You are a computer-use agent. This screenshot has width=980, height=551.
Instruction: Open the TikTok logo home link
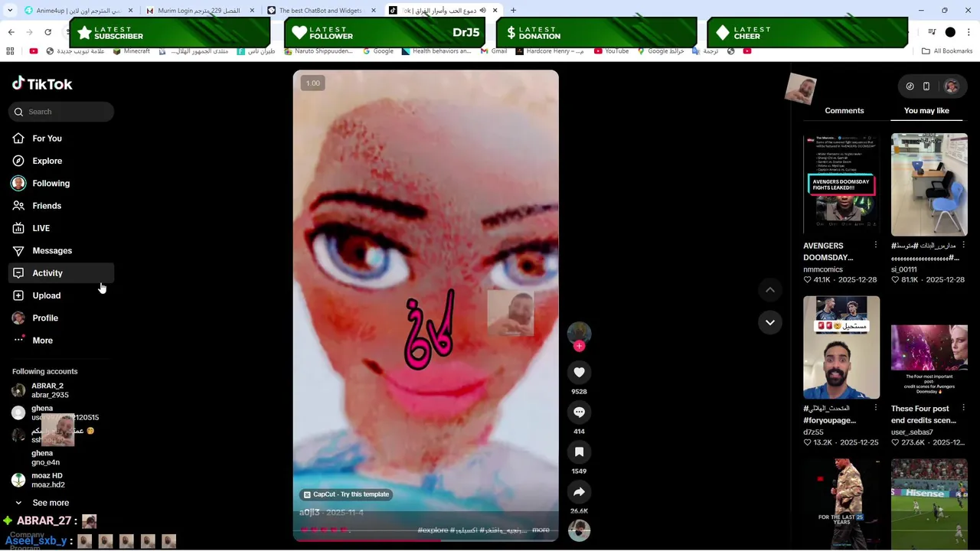[x=42, y=83]
